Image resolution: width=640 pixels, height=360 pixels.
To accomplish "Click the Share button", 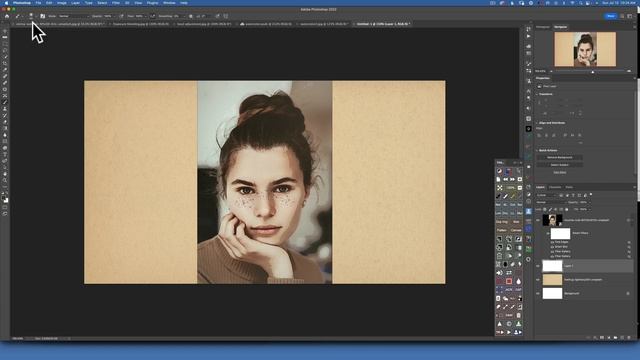I will click(x=611, y=16).
